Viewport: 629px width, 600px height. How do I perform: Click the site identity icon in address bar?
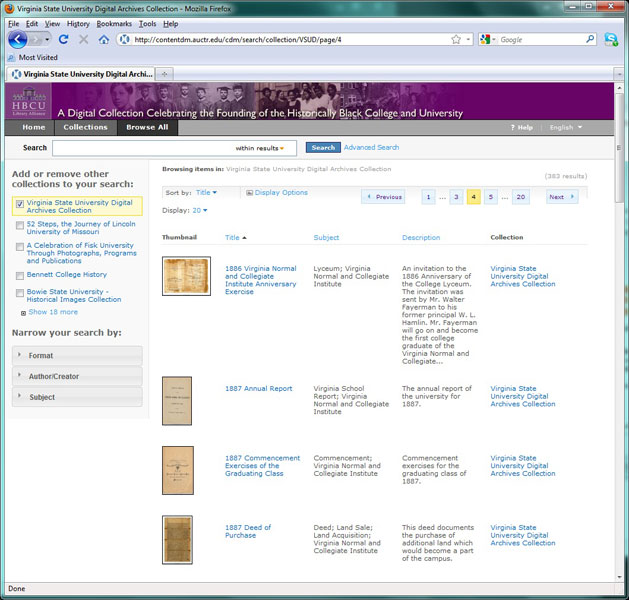pyautogui.click(x=125, y=39)
